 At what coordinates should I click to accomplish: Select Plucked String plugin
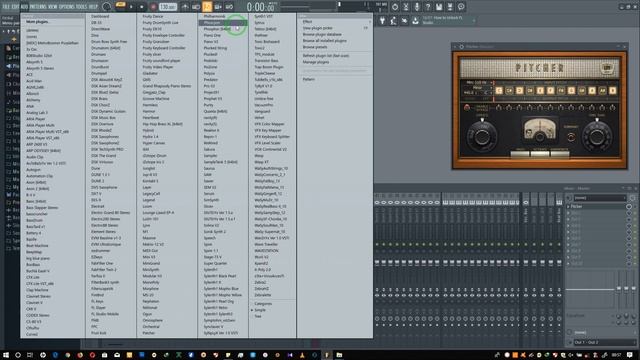tap(215, 48)
